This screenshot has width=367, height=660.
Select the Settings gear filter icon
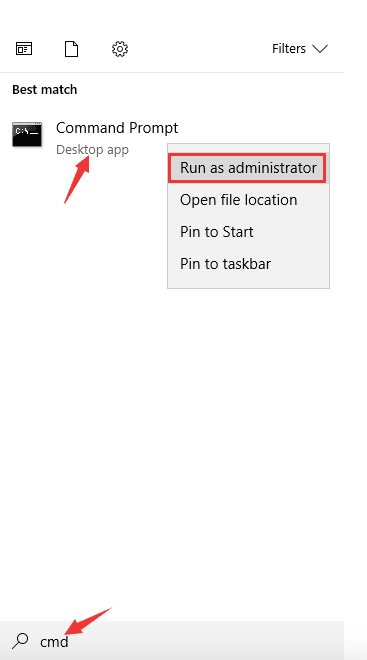click(x=120, y=49)
